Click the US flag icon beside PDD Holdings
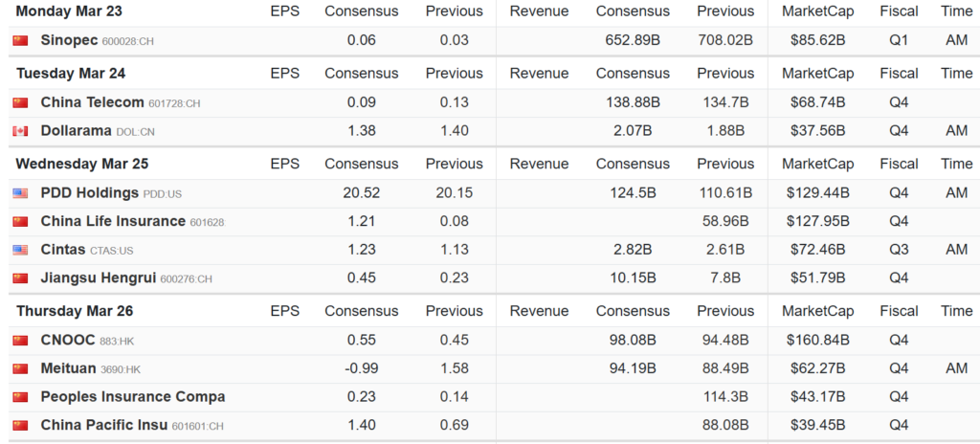 pyautogui.click(x=20, y=193)
